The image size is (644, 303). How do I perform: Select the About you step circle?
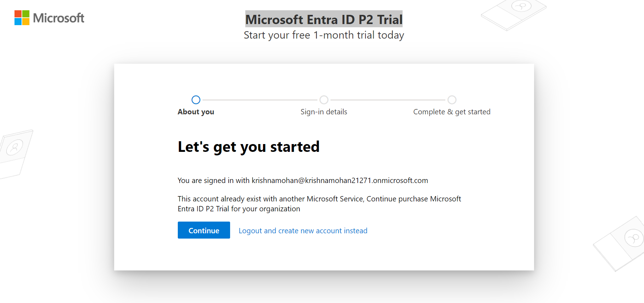tap(196, 100)
